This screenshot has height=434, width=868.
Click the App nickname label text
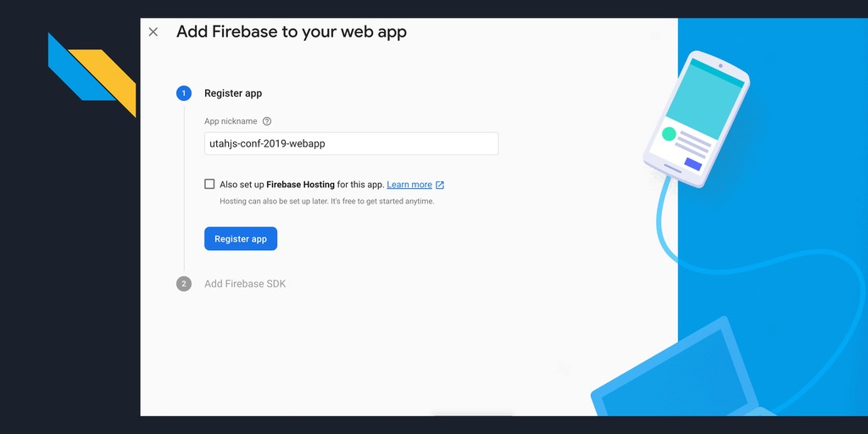pos(231,121)
